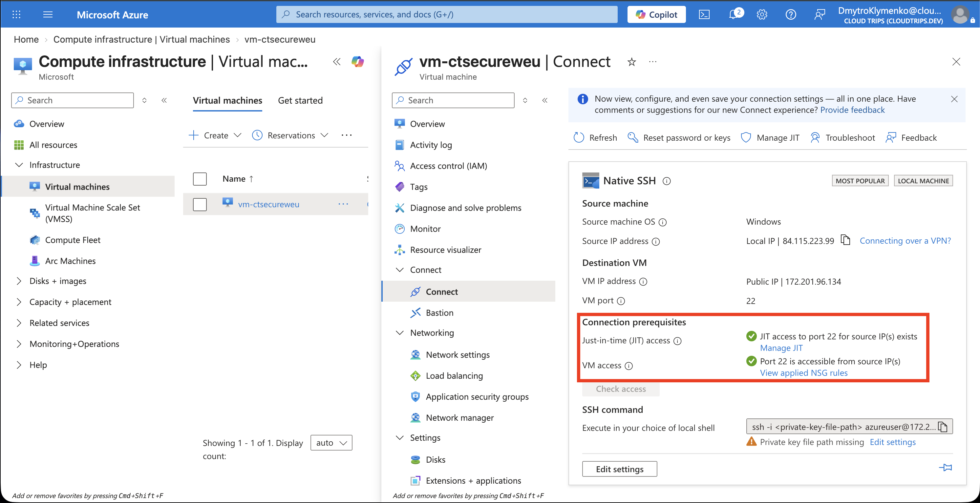Expand Disks + images section
980x503 pixels.
click(19, 281)
